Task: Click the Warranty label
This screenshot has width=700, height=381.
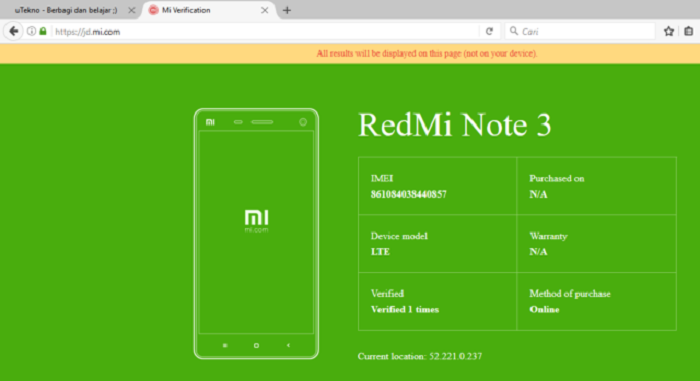Action: point(549,236)
